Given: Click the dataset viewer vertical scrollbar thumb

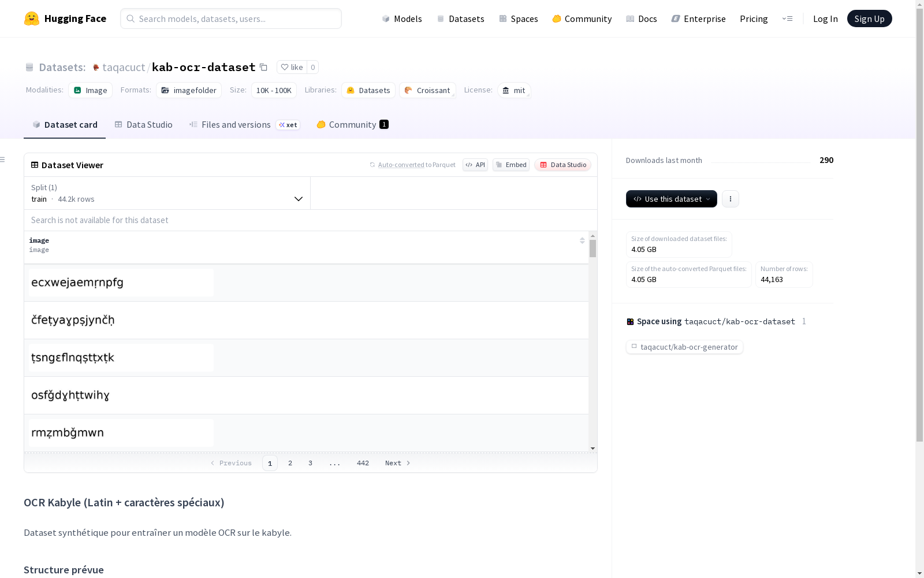Looking at the screenshot, I should click(593, 249).
